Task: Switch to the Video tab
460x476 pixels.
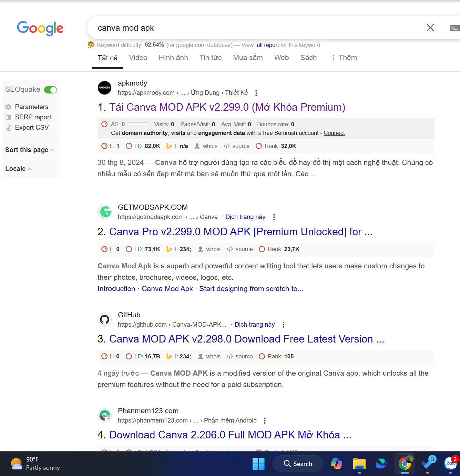Action: click(138, 58)
